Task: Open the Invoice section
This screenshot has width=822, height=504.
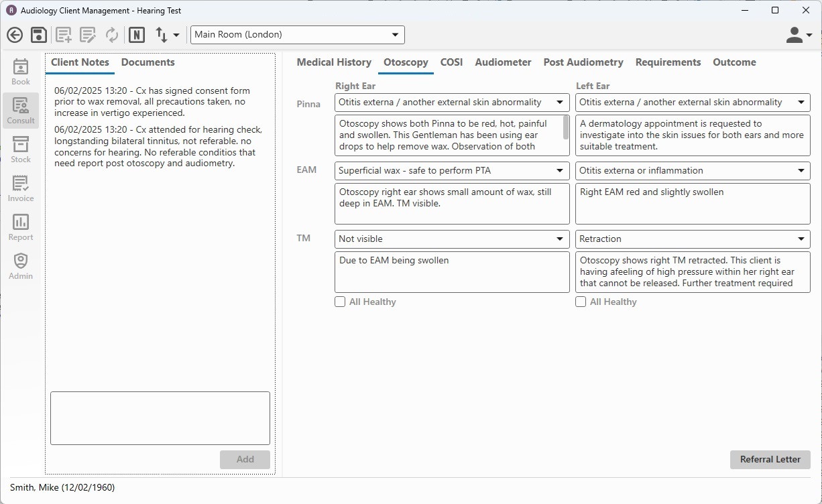Action: (20, 186)
